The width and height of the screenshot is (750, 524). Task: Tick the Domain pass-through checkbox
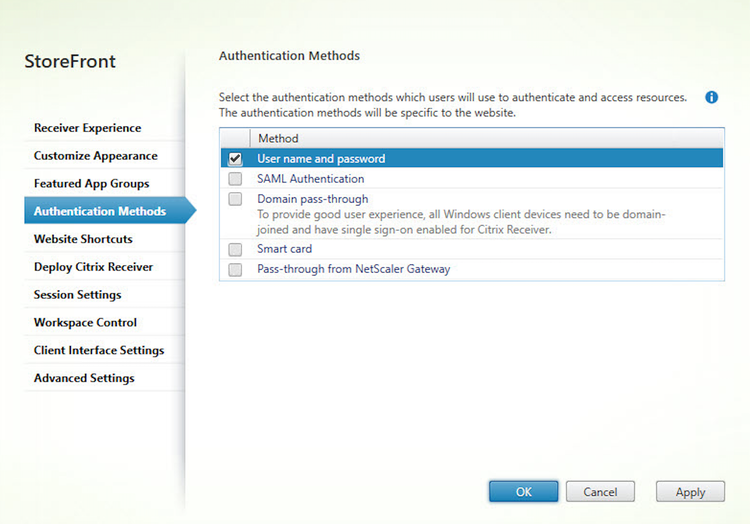coord(235,199)
